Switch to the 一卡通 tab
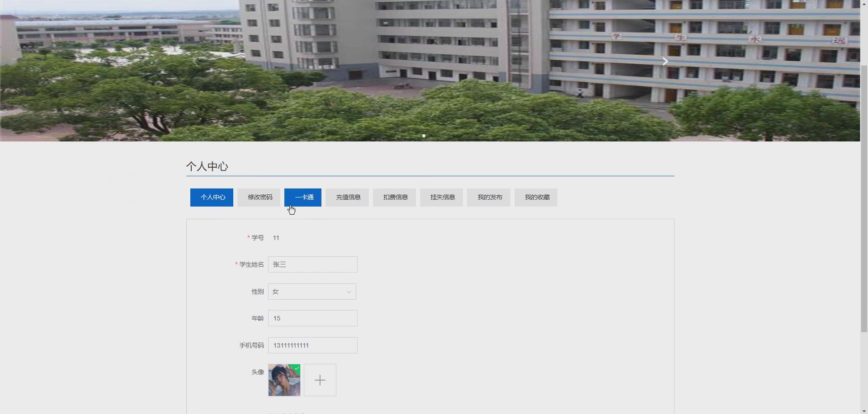 [302, 197]
